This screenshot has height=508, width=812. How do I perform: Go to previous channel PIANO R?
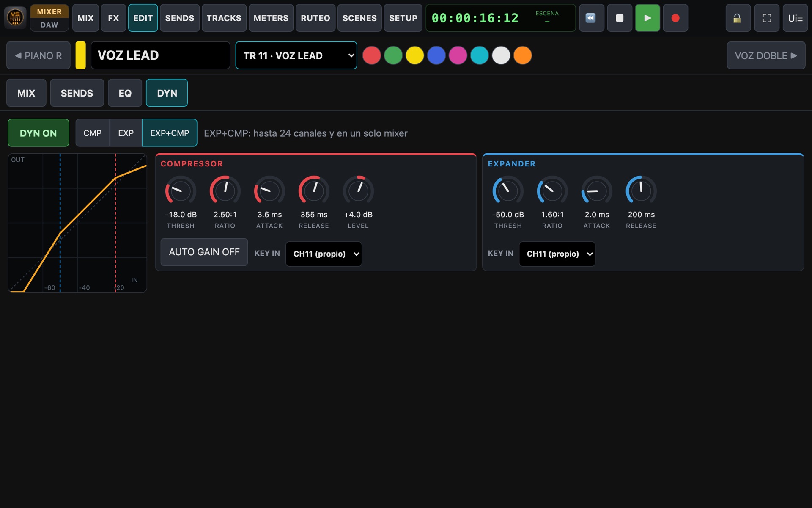[x=38, y=55]
